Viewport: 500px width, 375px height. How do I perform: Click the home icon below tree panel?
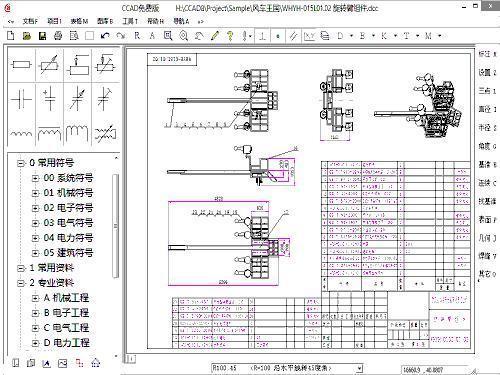96,363
